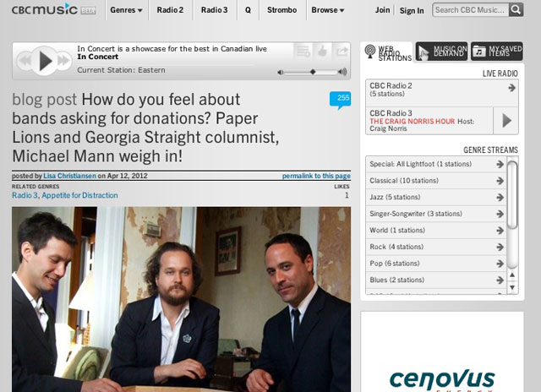Skip ahead with the fast-forward button

(x=64, y=61)
